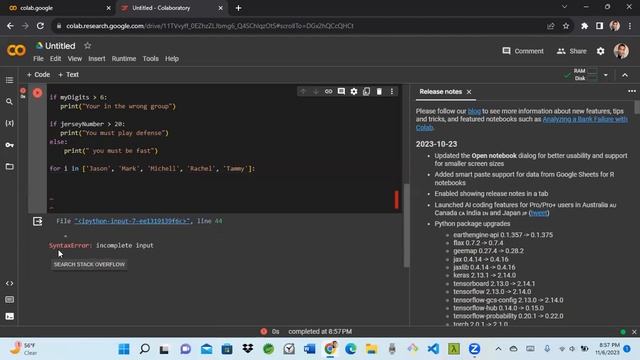The width and height of the screenshot is (640, 360).
Task: Open Analyzing a Bank Failure with Colab link
Action: (x=585, y=119)
